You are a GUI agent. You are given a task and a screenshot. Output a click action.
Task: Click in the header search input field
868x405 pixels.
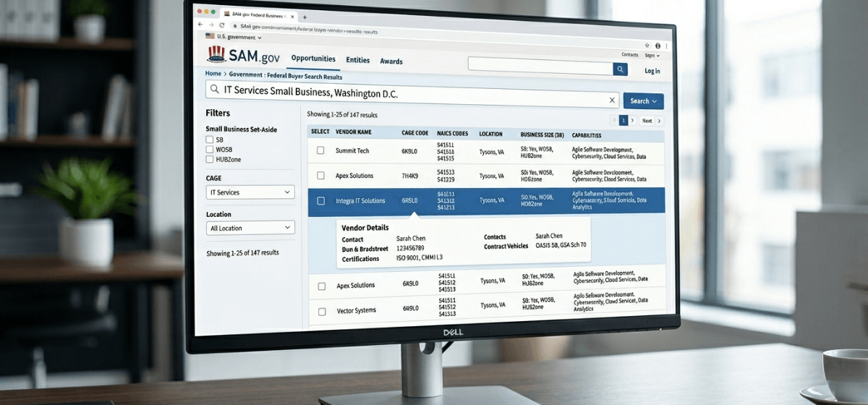pyautogui.click(x=540, y=67)
